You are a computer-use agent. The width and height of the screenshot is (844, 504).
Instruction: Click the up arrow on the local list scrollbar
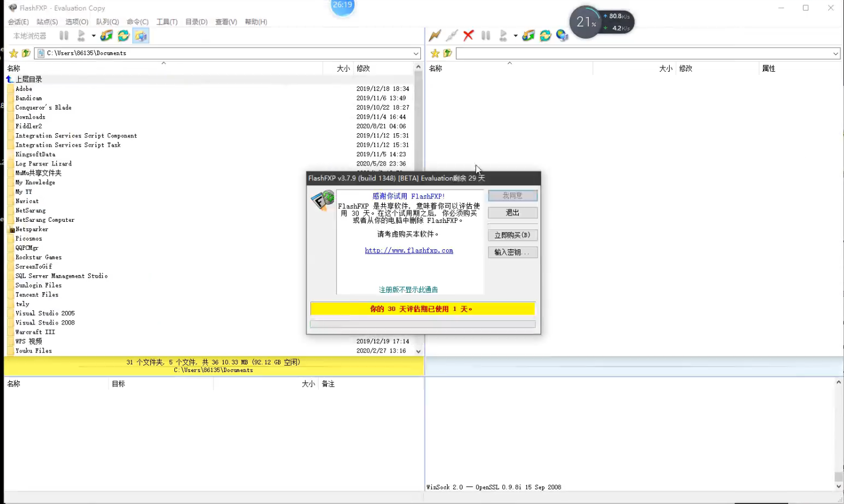point(418,67)
